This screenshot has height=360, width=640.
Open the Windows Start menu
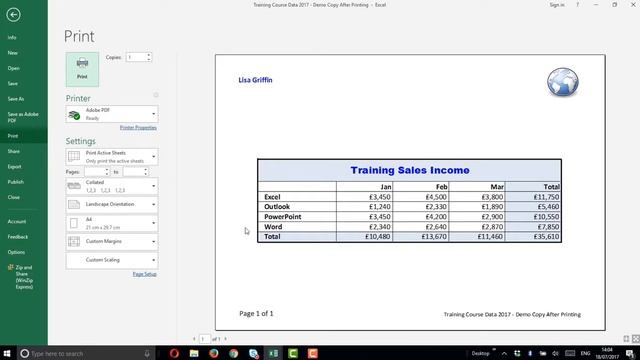[x=7, y=353]
